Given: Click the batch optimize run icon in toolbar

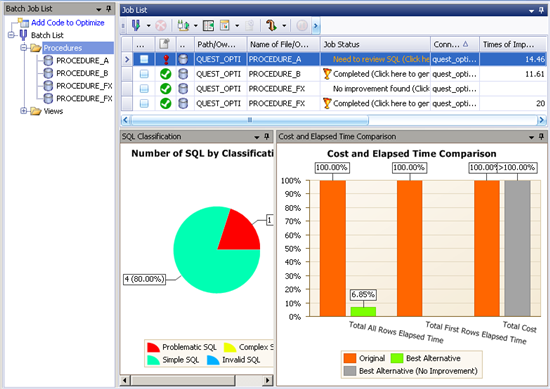Looking at the screenshot, I should point(136,25).
